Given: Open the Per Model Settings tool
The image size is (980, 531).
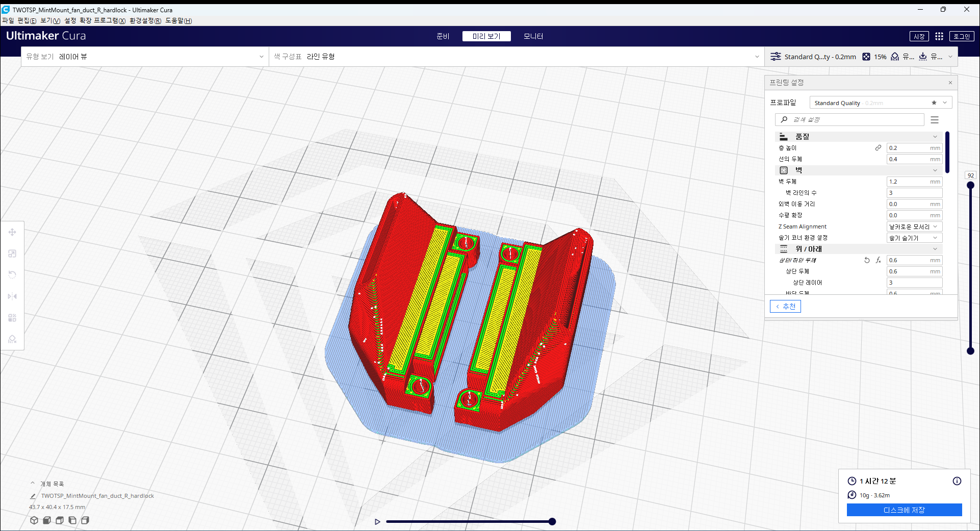Looking at the screenshot, I should click(12, 318).
